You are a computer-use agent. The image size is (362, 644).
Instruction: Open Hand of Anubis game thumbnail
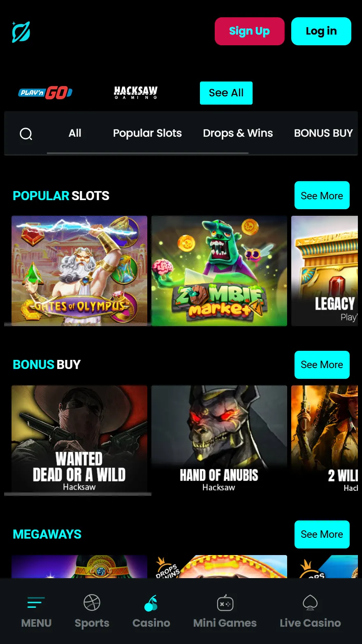coord(219,441)
